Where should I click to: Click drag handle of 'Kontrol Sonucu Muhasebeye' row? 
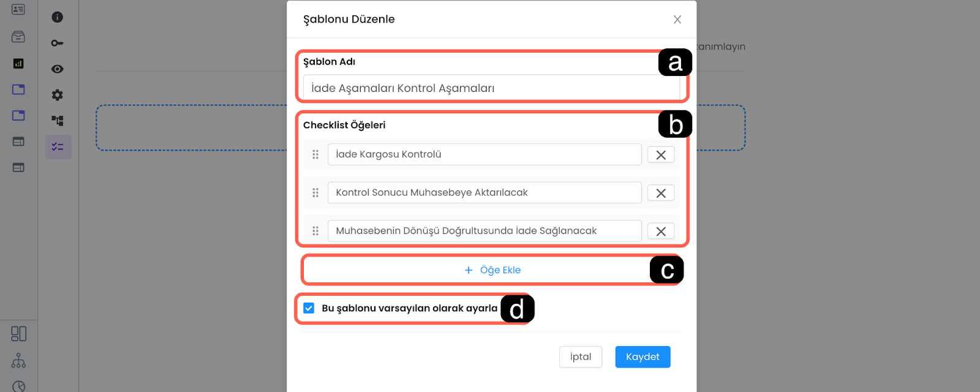pyautogui.click(x=315, y=193)
